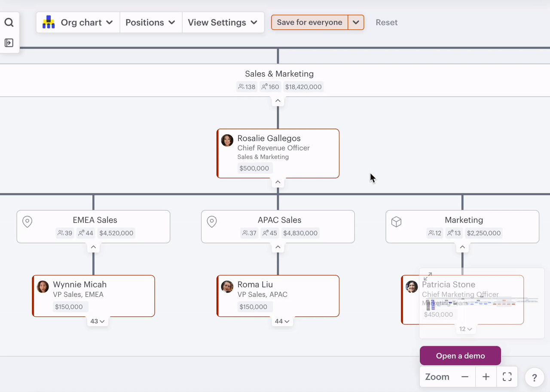Click the location pin icon on EMEA Sales
This screenshot has height=392, width=550.
(x=27, y=222)
